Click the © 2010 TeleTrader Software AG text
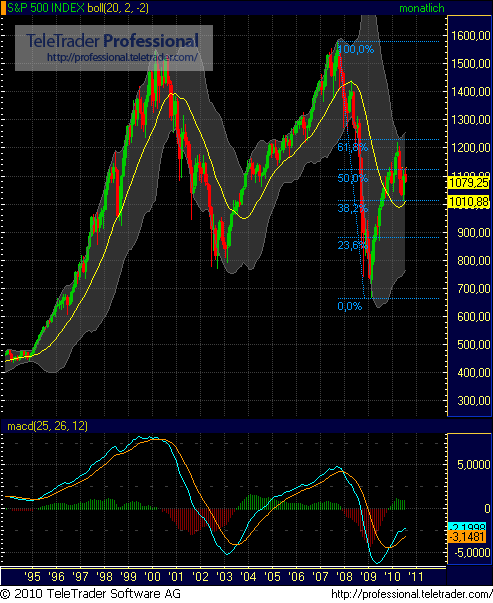This screenshot has height=603, width=493. click(91, 594)
